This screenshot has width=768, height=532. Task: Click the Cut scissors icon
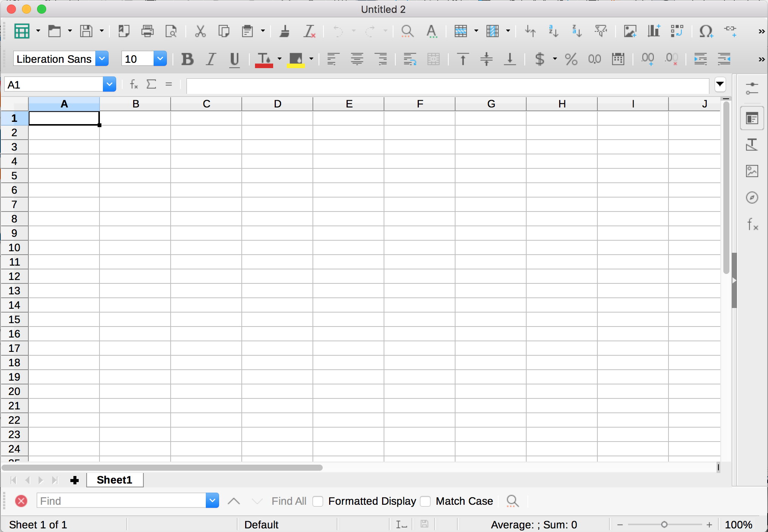[x=200, y=31]
